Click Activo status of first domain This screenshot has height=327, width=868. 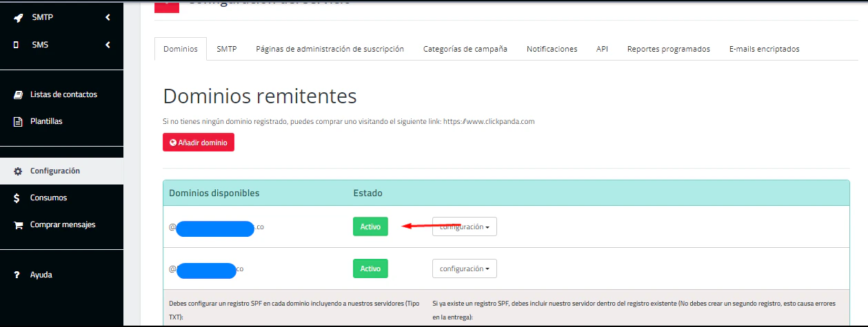(x=370, y=226)
